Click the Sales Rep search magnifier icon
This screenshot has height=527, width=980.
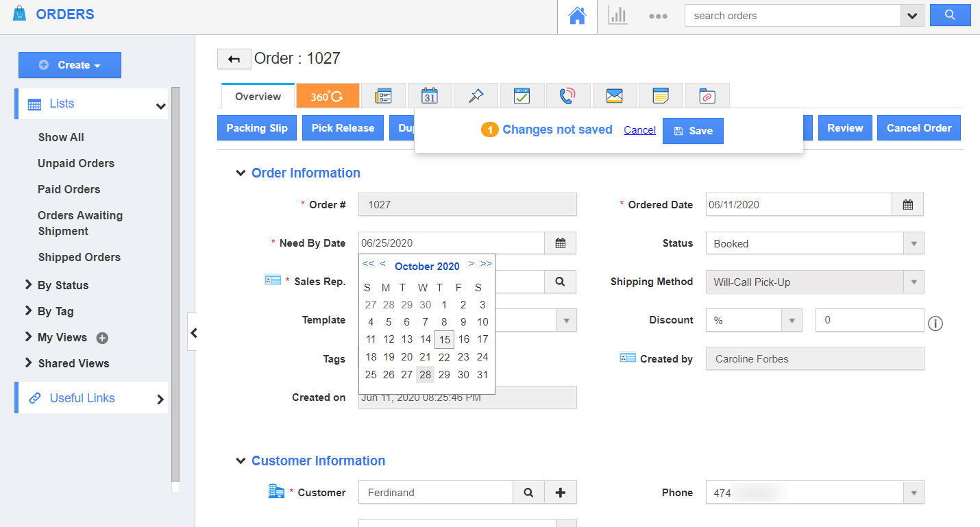560,281
